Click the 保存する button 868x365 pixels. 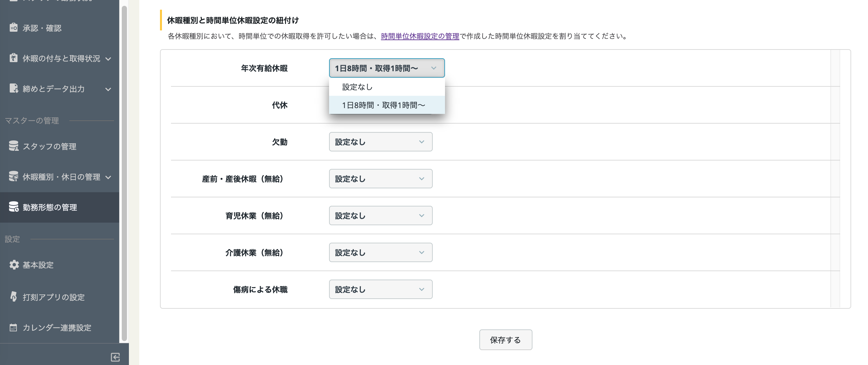pyautogui.click(x=506, y=340)
